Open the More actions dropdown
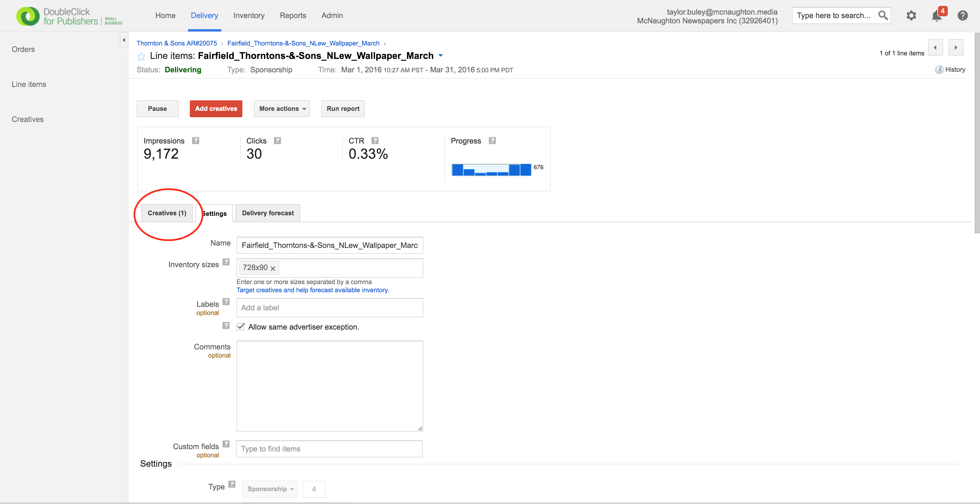980x504 pixels. click(x=282, y=109)
